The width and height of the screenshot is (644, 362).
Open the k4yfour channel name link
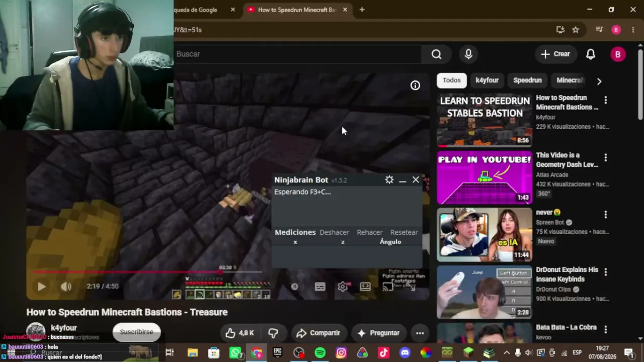[64, 328]
